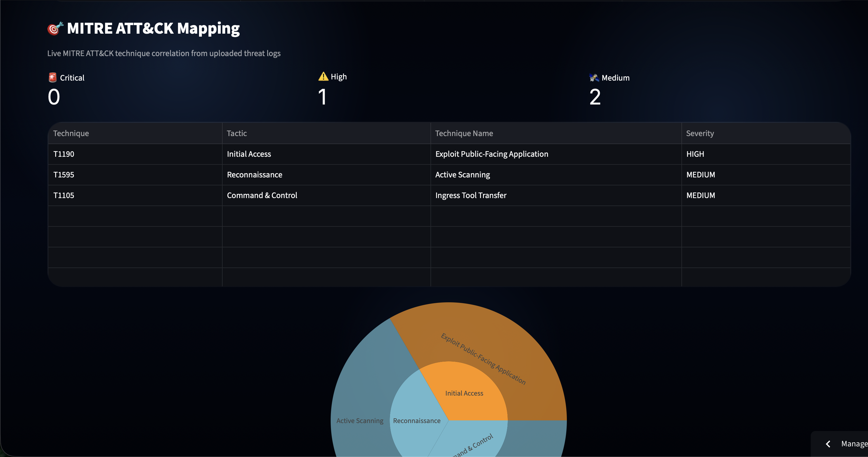868x457 pixels.
Task: Click the Medium count value 2
Action: click(595, 97)
